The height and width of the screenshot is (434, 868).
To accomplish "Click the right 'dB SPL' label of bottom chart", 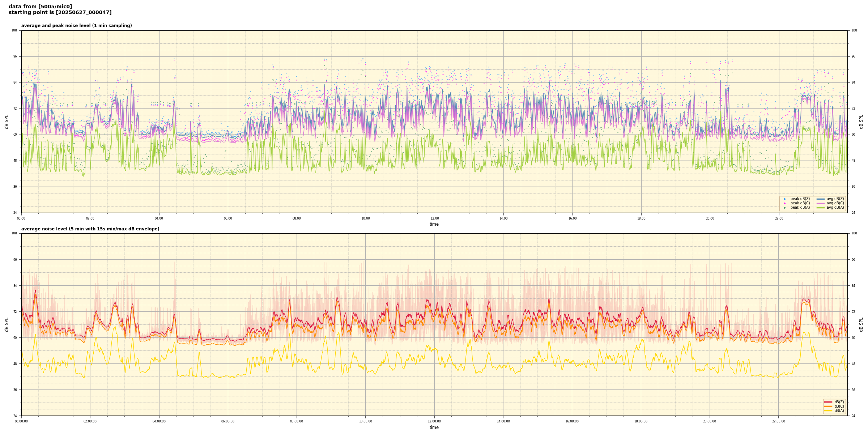I will coord(861,324).
